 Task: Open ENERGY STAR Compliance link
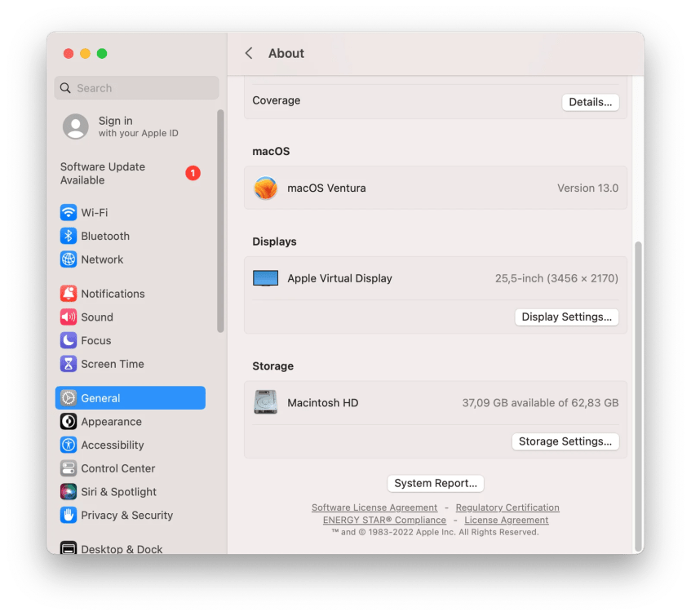coord(384,520)
